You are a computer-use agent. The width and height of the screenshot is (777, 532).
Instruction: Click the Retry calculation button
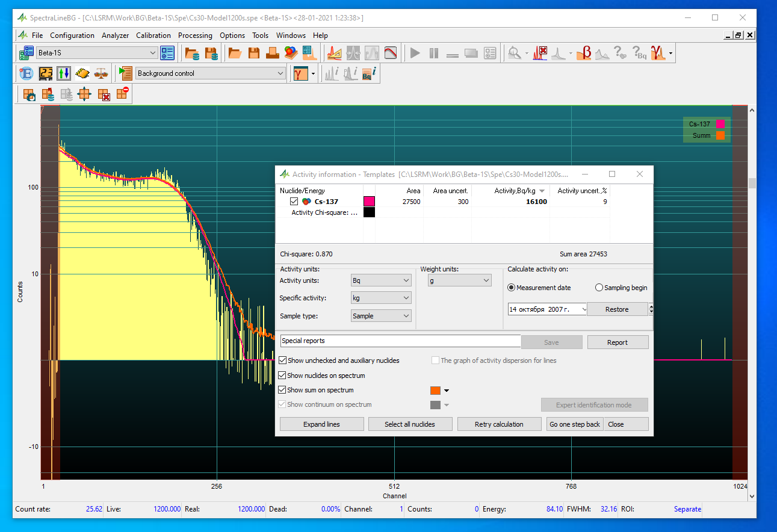coord(499,424)
